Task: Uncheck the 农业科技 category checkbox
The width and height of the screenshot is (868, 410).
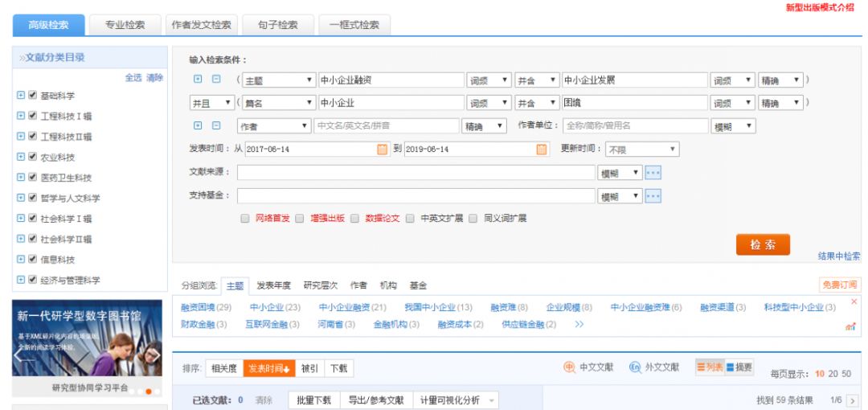Action: click(x=32, y=159)
